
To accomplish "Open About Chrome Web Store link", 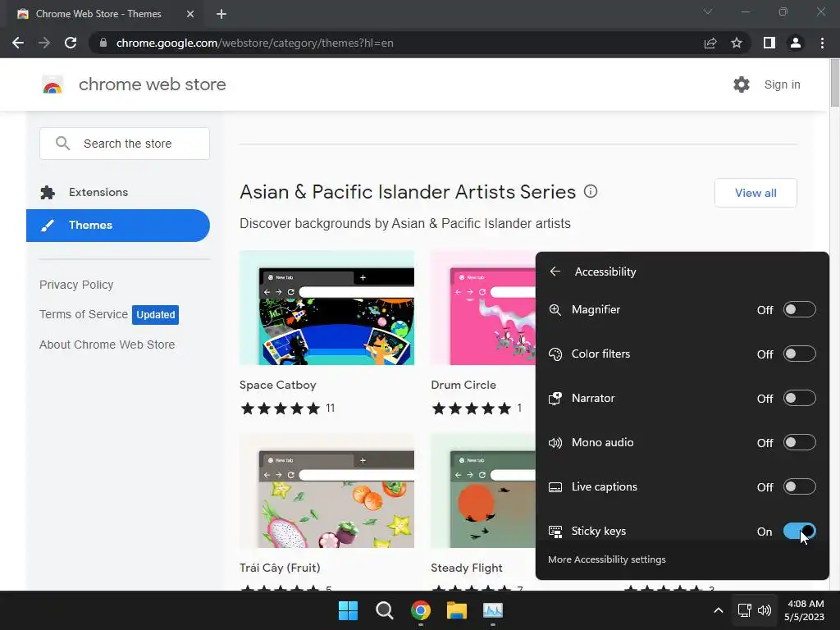I will [x=107, y=345].
